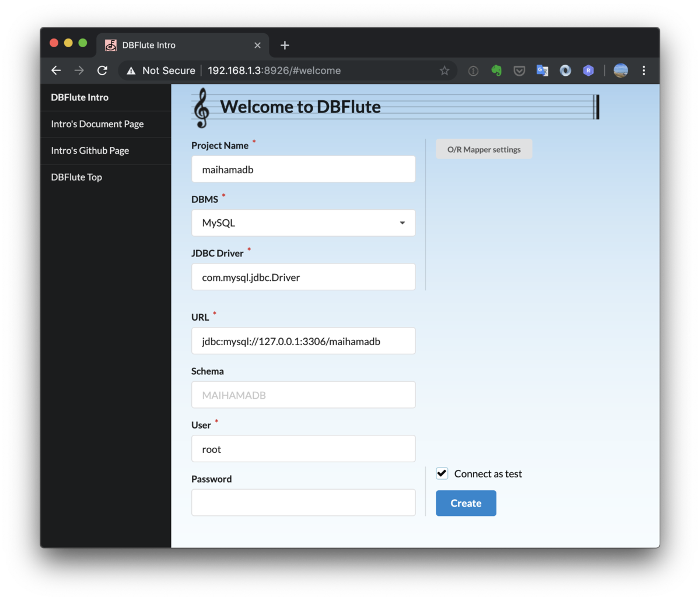Open the Chrome profile avatar
This screenshot has width=700, height=601.
(x=621, y=71)
